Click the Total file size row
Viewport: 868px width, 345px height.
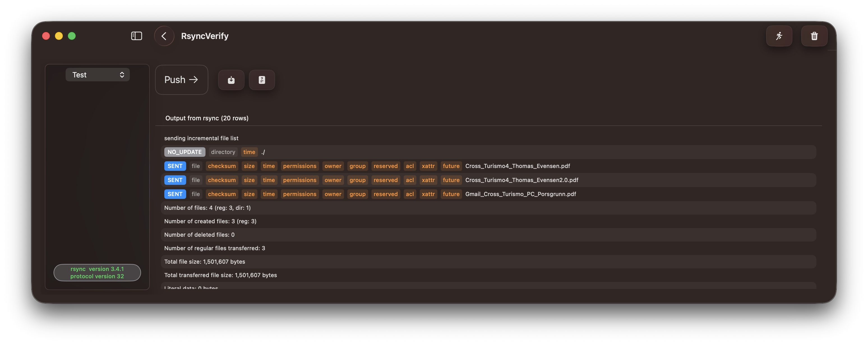[205, 262]
